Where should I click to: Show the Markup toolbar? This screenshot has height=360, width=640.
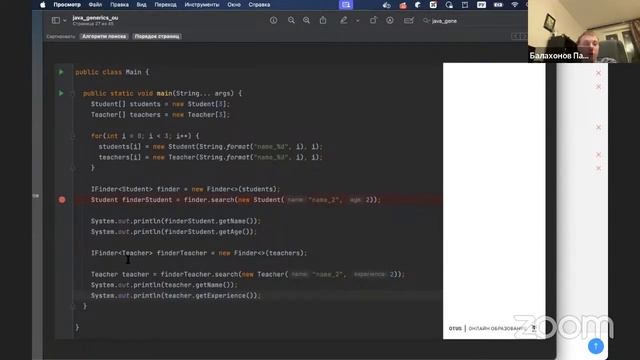(x=390, y=20)
